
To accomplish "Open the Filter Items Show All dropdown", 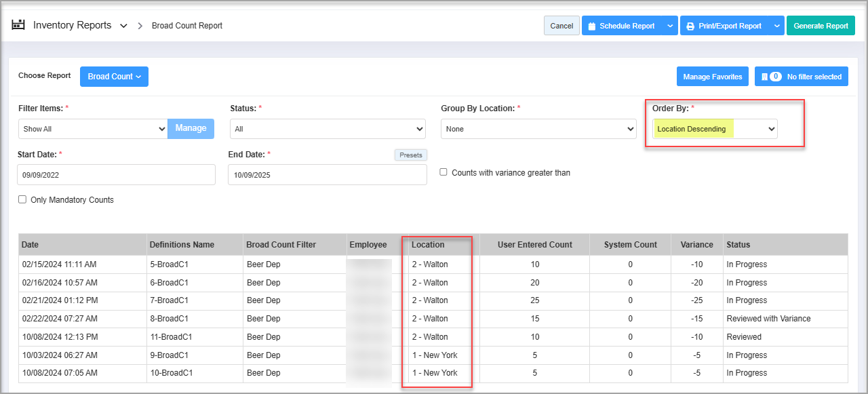I will point(93,129).
